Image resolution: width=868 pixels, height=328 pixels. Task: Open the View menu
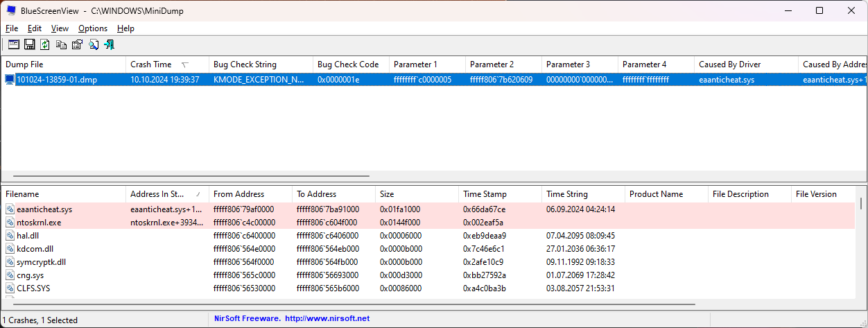point(60,28)
